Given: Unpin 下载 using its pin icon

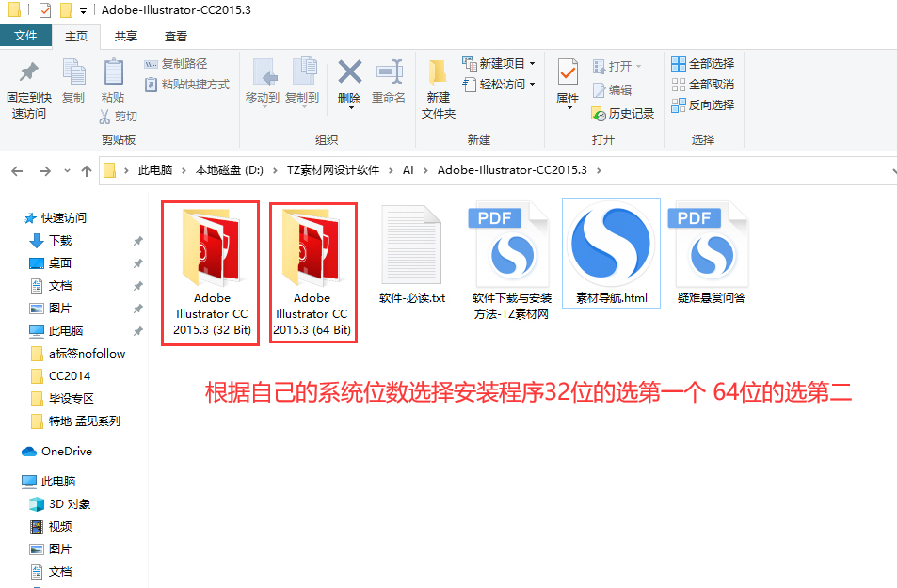Looking at the screenshot, I should click(x=137, y=241).
